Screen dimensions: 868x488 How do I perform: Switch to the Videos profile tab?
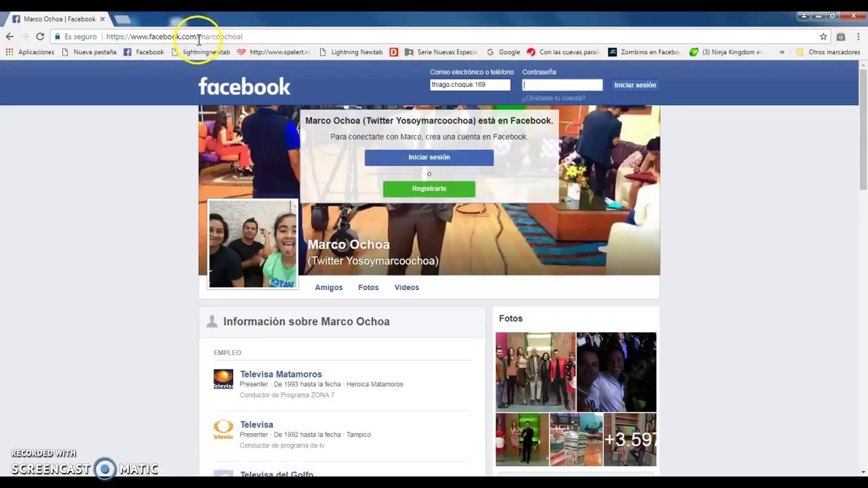(407, 287)
